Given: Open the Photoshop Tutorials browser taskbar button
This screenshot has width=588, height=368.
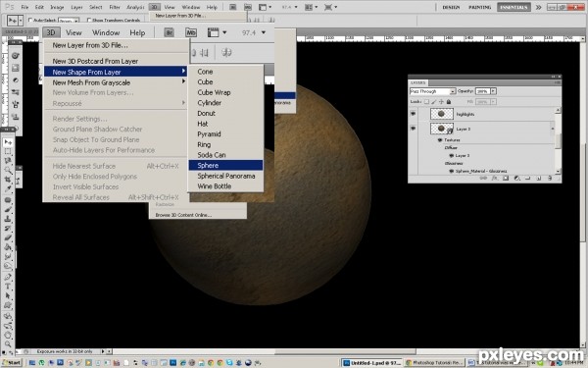Looking at the screenshot, I should point(434,363).
